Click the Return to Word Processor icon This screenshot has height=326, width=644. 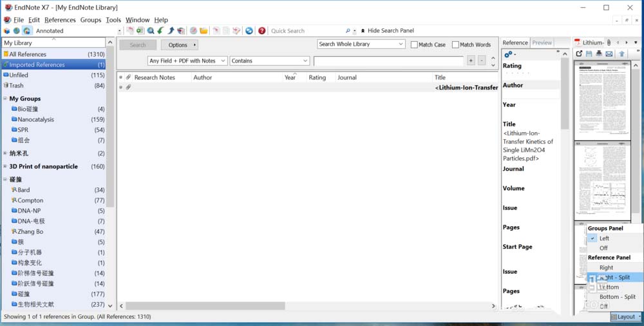(x=236, y=31)
